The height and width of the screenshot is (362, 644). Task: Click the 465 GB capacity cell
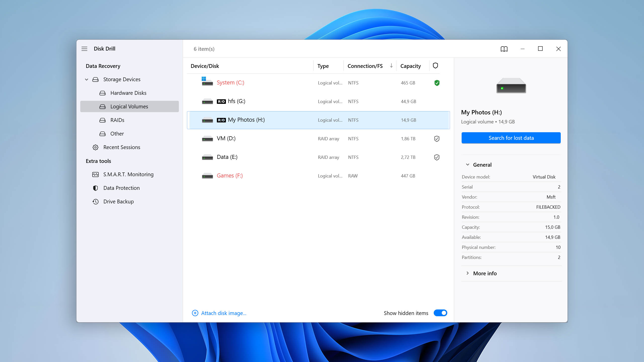[408, 83]
